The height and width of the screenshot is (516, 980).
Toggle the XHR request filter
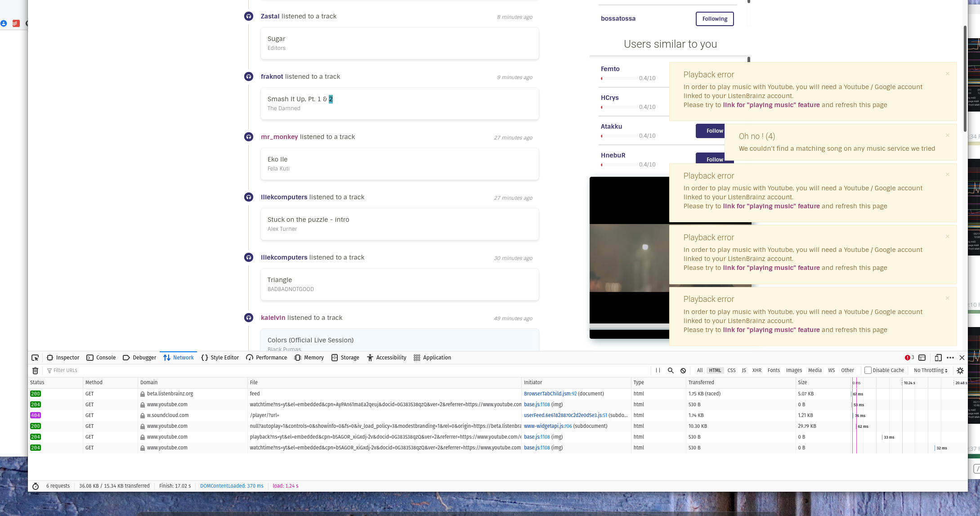click(x=757, y=370)
